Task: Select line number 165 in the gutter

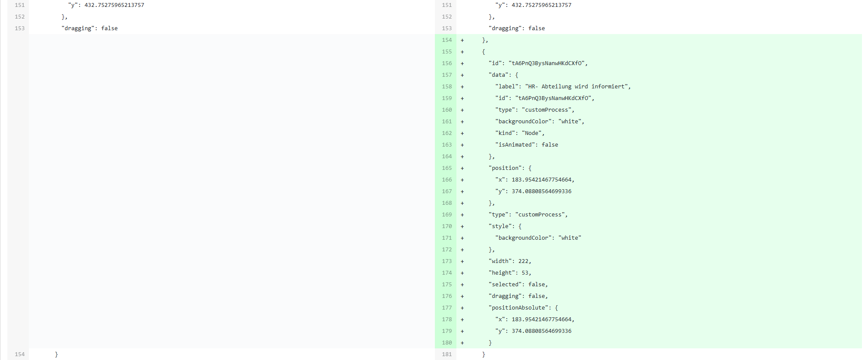Action: 446,168
